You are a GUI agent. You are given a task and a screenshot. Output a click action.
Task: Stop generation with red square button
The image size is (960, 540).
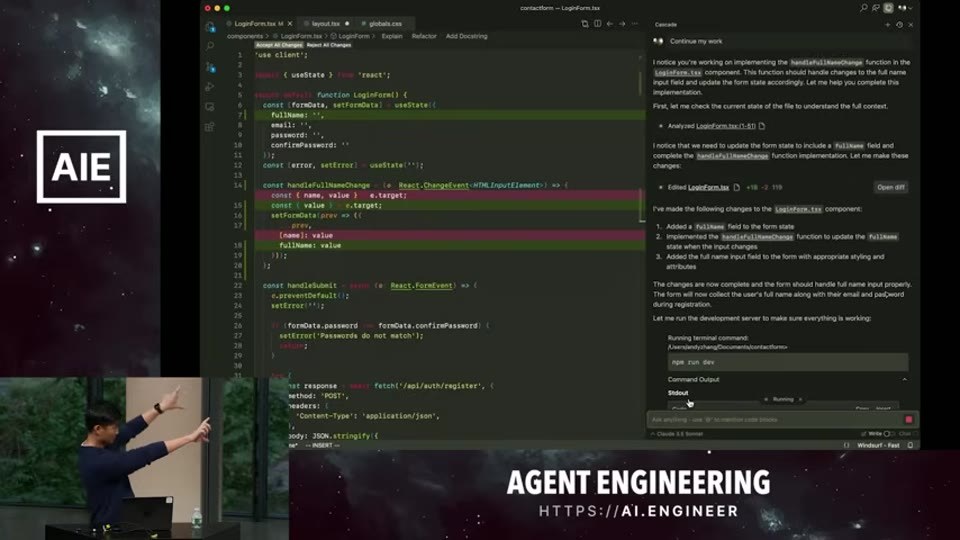click(x=909, y=419)
